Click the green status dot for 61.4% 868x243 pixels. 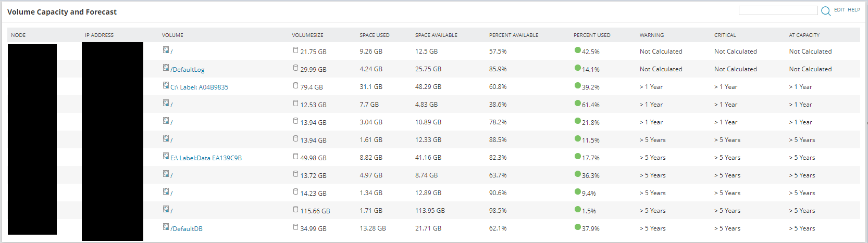577,103
